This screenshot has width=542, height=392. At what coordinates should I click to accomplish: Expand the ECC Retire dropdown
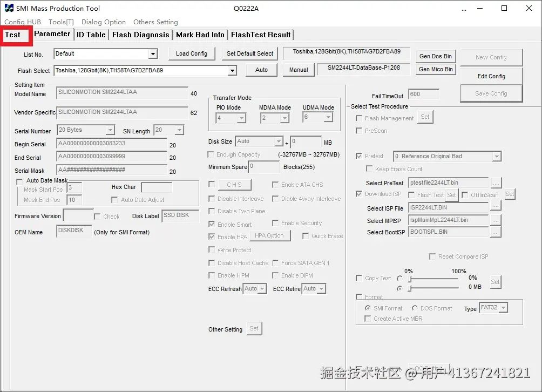321,289
